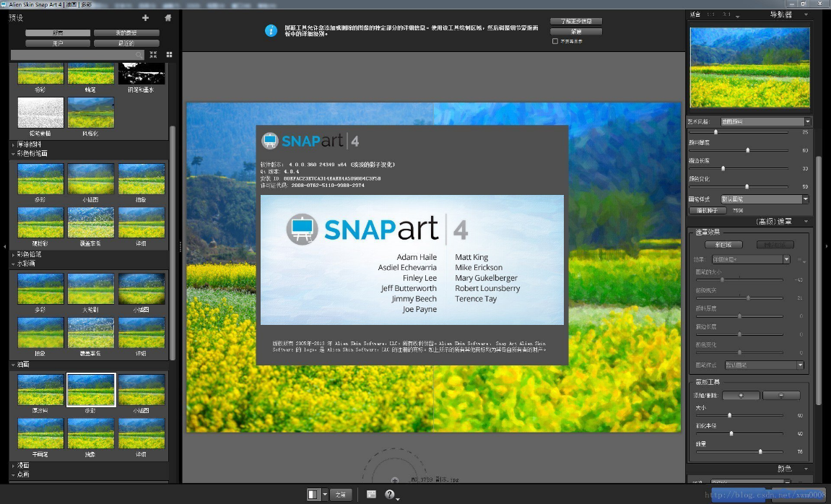
Task: Open the help question mark icon
Action: [x=390, y=495]
